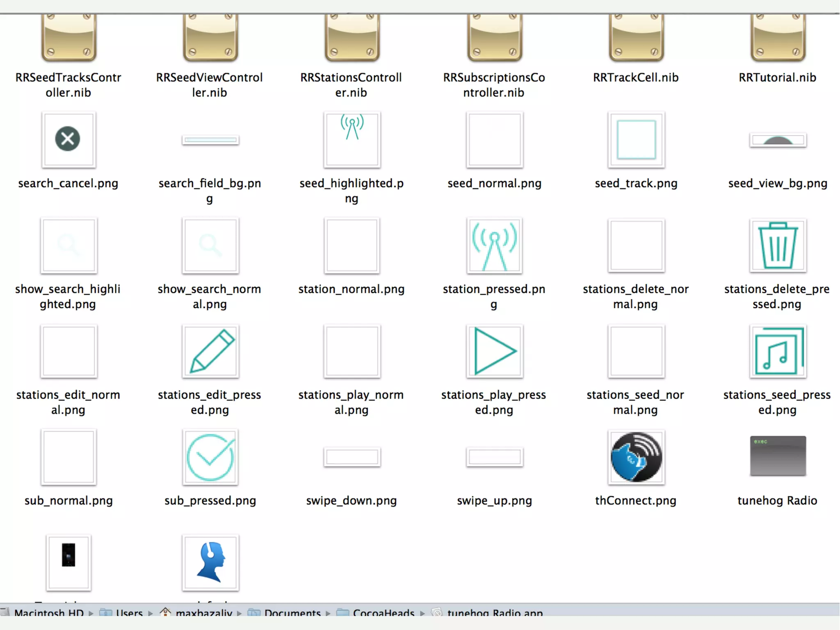Select the thConnect.png logo file

point(636,457)
